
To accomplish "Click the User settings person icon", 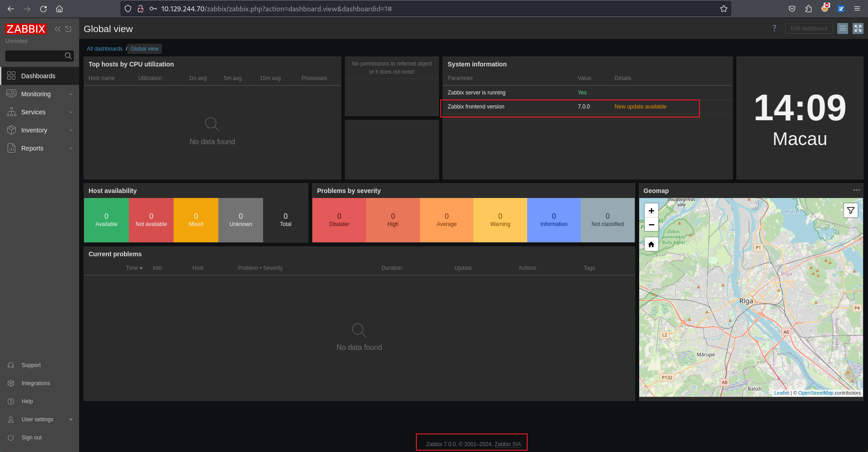I will pyautogui.click(x=11, y=419).
